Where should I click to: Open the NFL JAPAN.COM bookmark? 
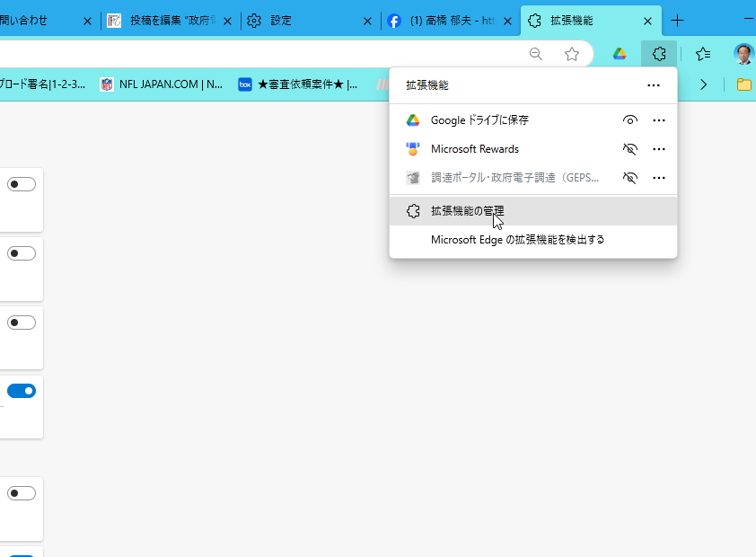(x=162, y=84)
